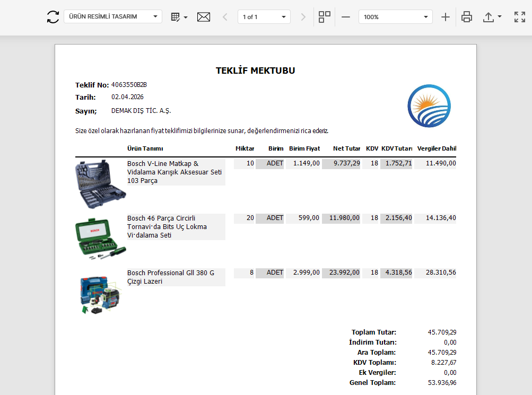Screen dimensions: 532x395
Task: Click the Toplam Tutar label
Action: pyautogui.click(x=373, y=332)
